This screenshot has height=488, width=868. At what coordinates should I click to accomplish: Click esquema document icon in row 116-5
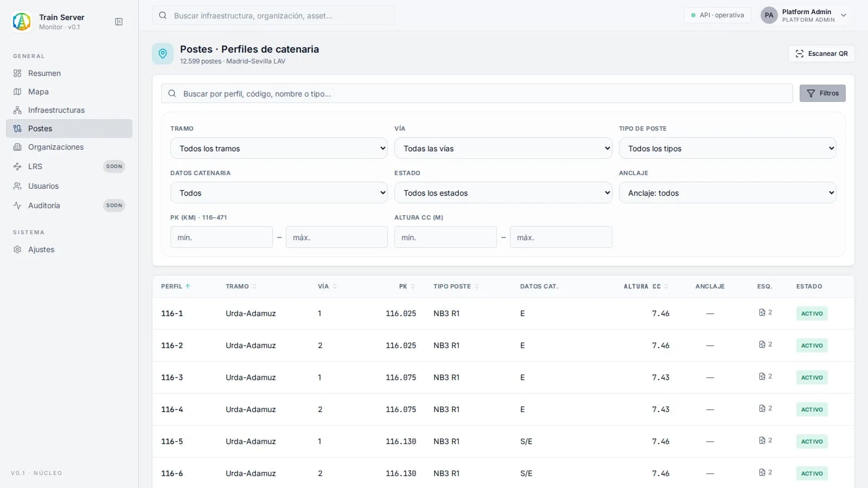[762, 440]
